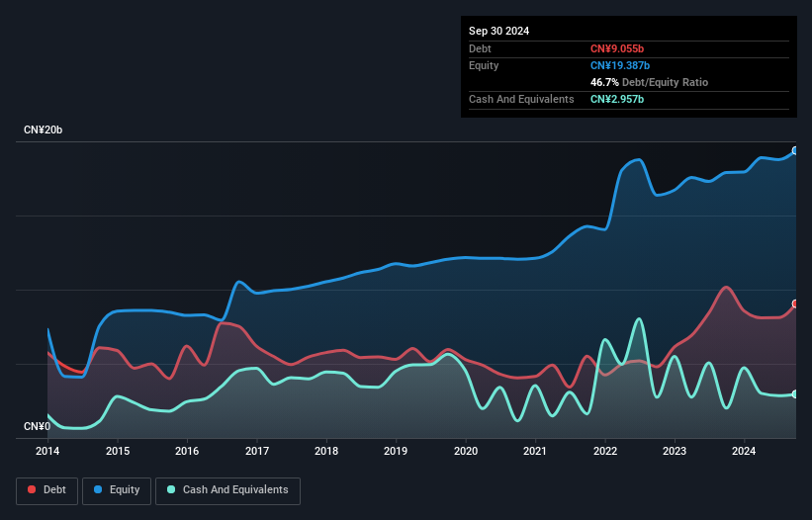Click the CN¥20b y-axis label
The width and height of the screenshot is (812, 520).
[x=43, y=130]
